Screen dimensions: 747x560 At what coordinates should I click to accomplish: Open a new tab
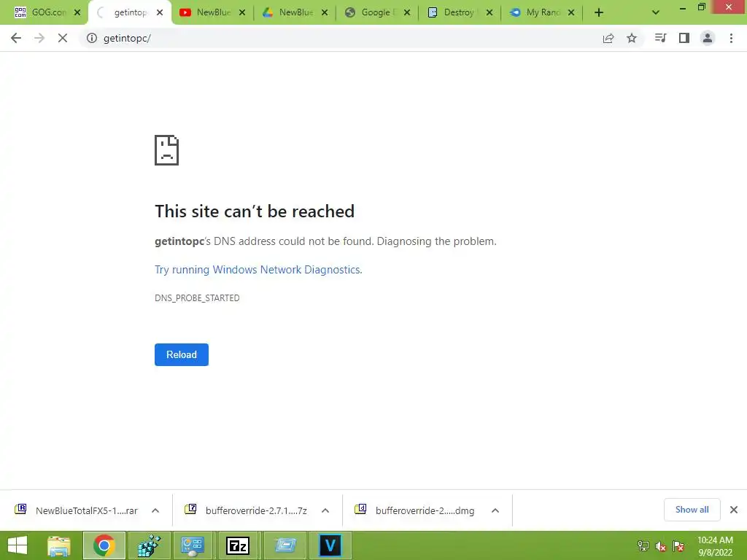pyautogui.click(x=599, y=12)
